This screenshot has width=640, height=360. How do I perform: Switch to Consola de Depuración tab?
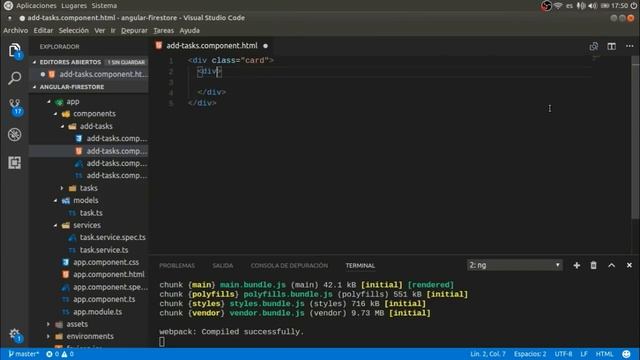[289, 266]
